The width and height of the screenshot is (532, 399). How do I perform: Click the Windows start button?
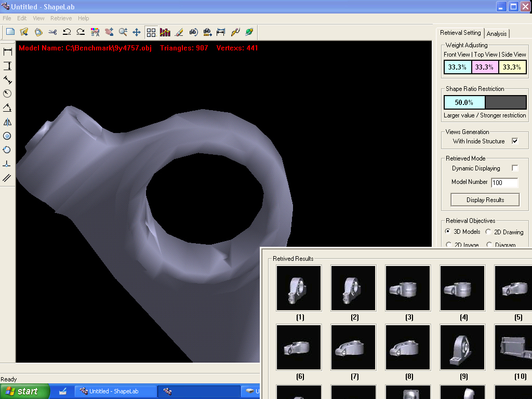(25, 391)
